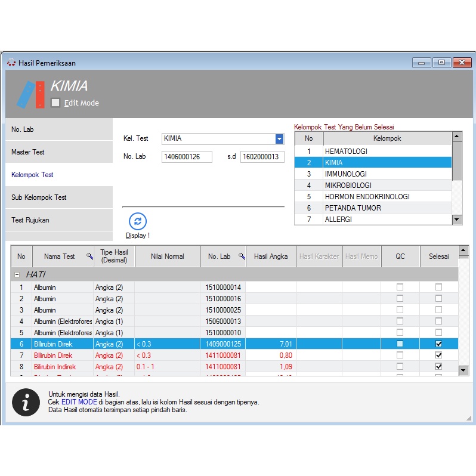The image size is (476, 476).
Task: Click the KIMIA books logo icon
Action: tap(31, 94)
